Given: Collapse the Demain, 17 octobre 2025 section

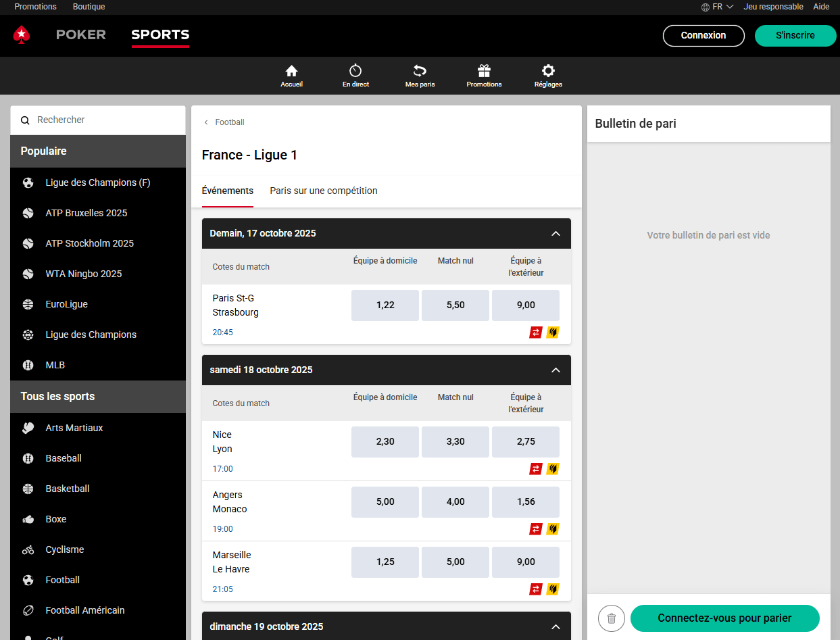Looking at the screenshot, I should tap(555, 234).
